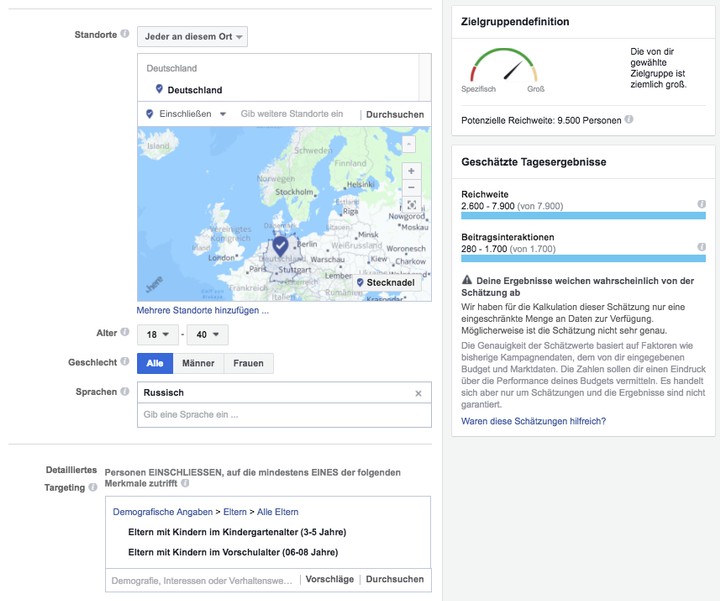This screenshot has height=601, width=720.
Task: Click bold Deutschland selected location
Action: (195, 90)
